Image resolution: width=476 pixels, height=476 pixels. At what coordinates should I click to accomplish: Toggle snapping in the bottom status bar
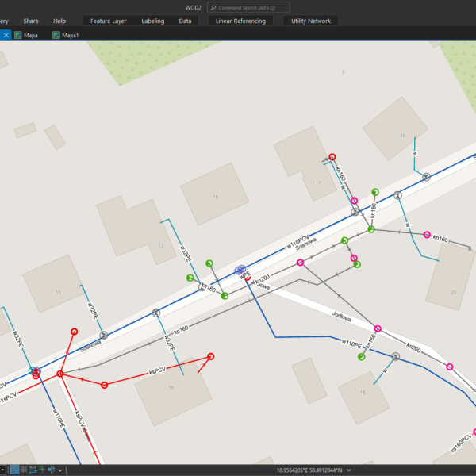(14, 470)
